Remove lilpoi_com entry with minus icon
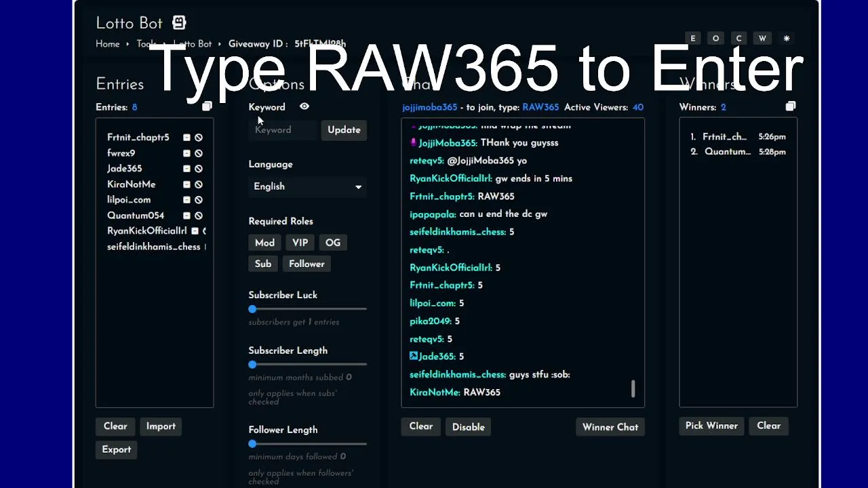868x488 pixels. pyautogui.click(x=186, y=200)
